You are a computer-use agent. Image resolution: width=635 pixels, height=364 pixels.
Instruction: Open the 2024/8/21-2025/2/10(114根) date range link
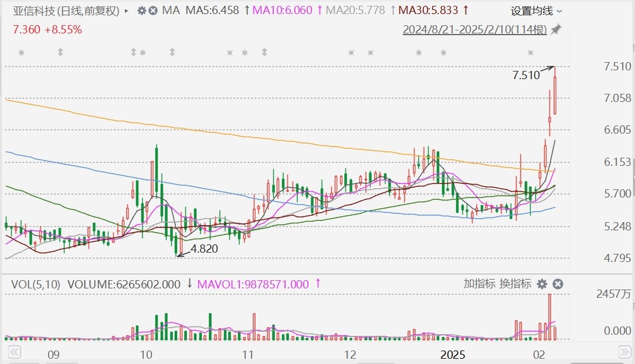[x=474, y=29]
